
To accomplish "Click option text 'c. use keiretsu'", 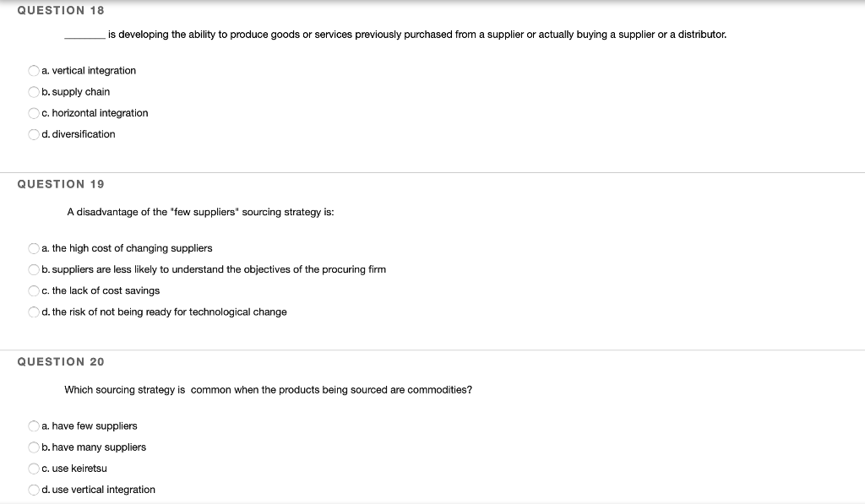I will 74,469.
